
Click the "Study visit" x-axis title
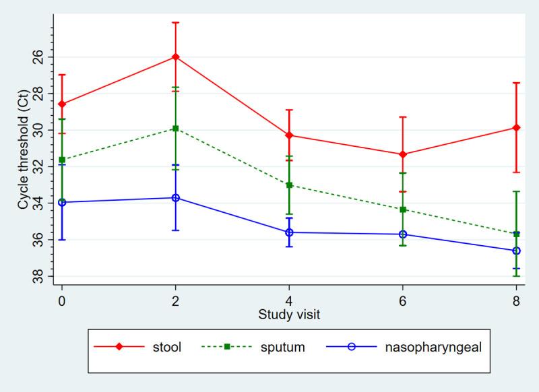[289, 314]
